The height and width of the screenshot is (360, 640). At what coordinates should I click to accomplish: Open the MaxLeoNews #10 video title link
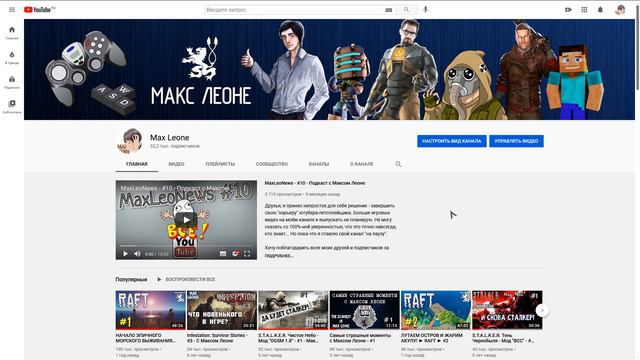[x=315, y=183]
